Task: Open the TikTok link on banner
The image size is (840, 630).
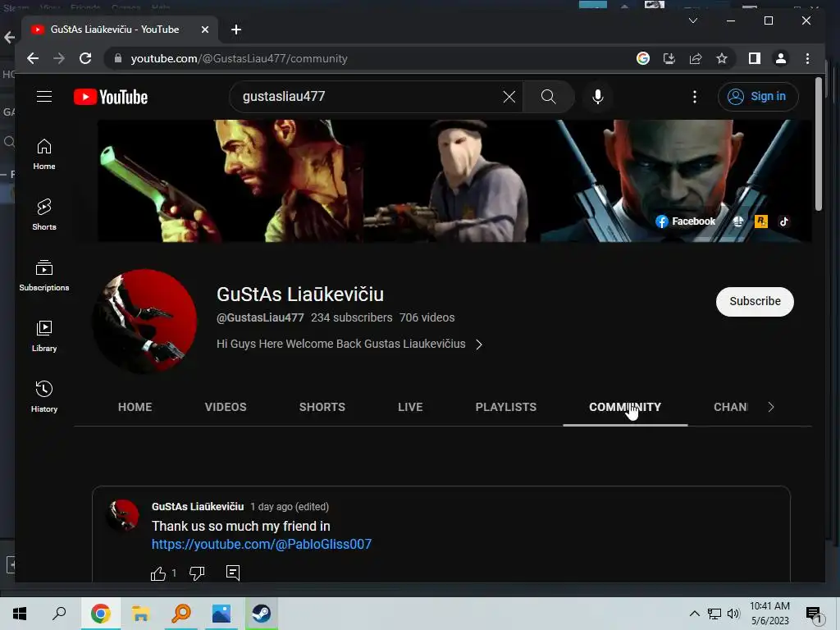Action: (783, 221)
